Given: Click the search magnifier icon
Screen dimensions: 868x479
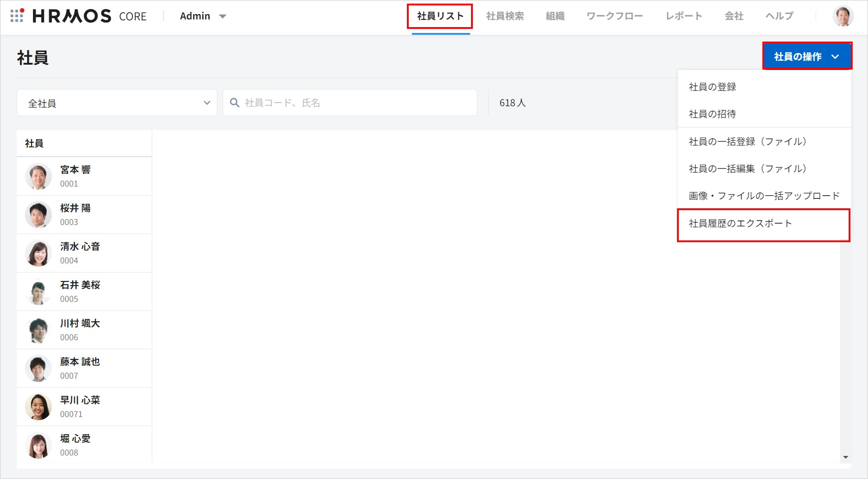Looking at the screenshot, I should tap(234, 103).
